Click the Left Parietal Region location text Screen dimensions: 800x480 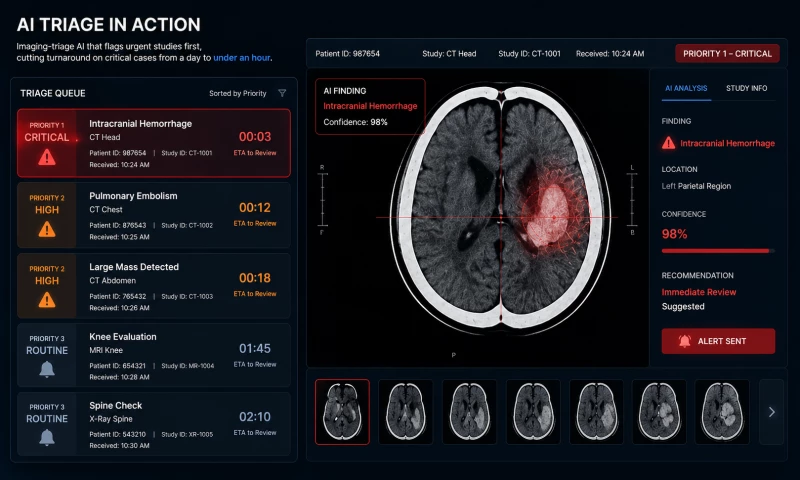pos(696,186)
